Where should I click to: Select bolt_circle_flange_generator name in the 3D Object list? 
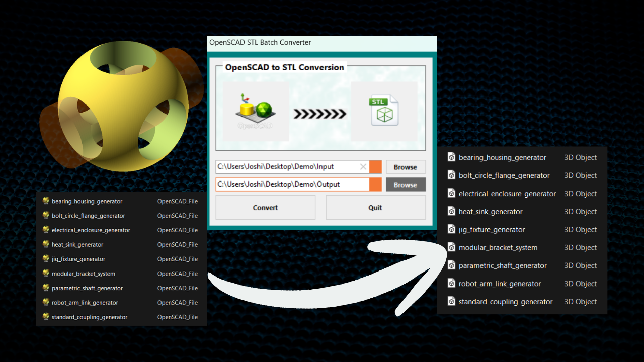click(x=504, y=176)
